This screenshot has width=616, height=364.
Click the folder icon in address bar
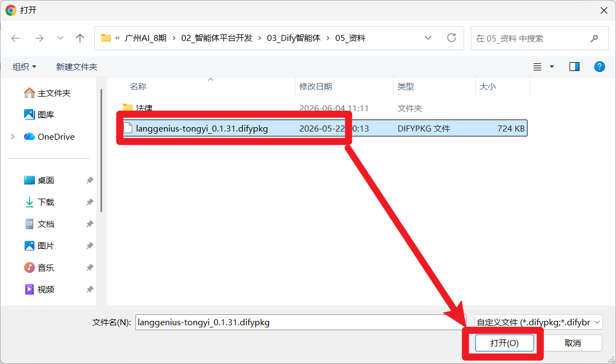coord(106,38)
